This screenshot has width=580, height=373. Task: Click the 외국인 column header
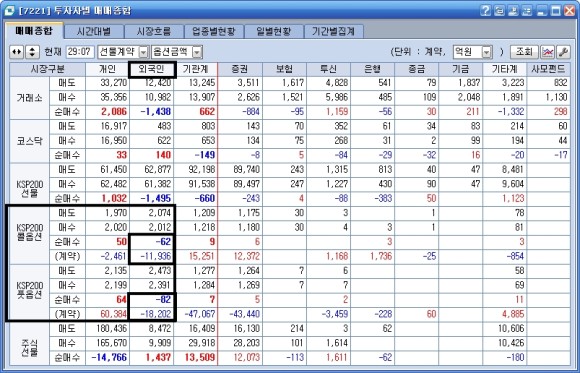(x=152, y=70)
